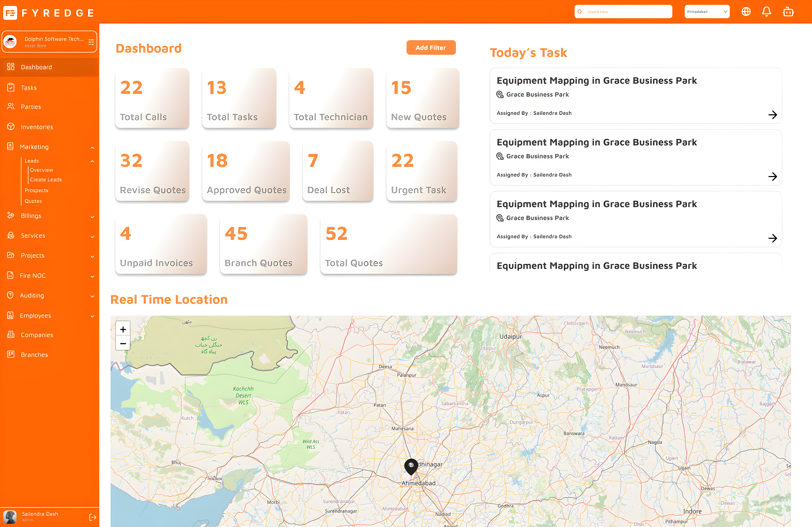This screenshot has height=527, width=812.
Task: Open the Deal Lost card
Action: coord(338,171)
